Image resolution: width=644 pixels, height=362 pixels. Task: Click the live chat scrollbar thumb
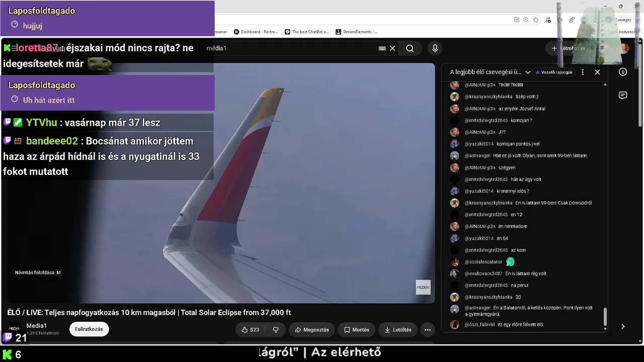605,317
